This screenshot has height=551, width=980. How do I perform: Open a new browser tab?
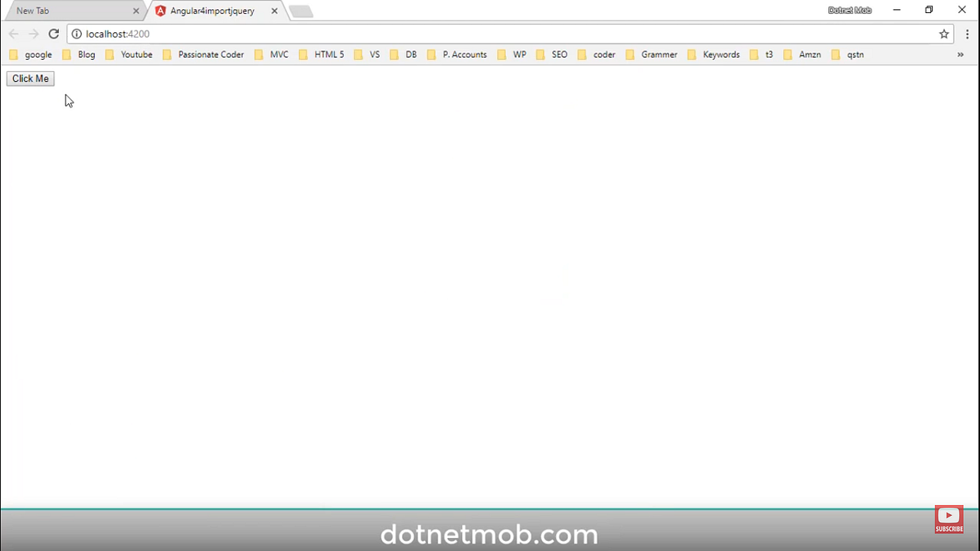pos(300,10)
